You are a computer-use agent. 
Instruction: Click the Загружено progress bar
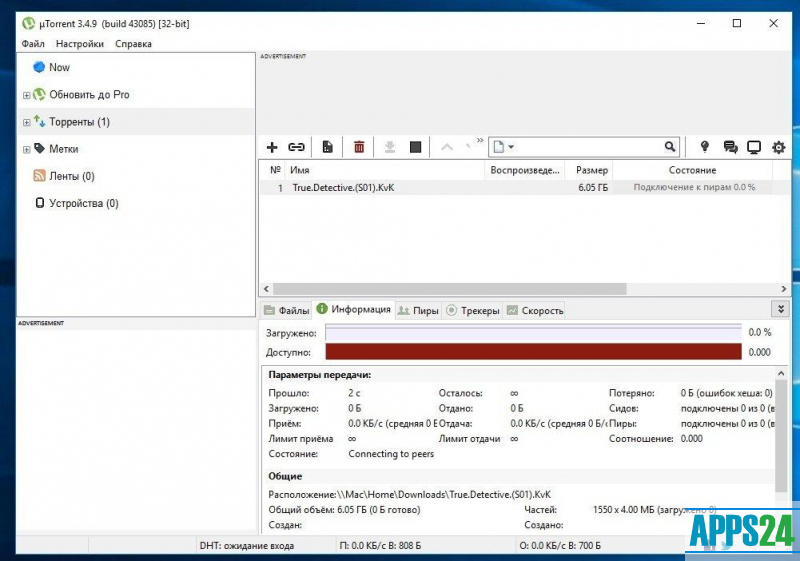533,333
